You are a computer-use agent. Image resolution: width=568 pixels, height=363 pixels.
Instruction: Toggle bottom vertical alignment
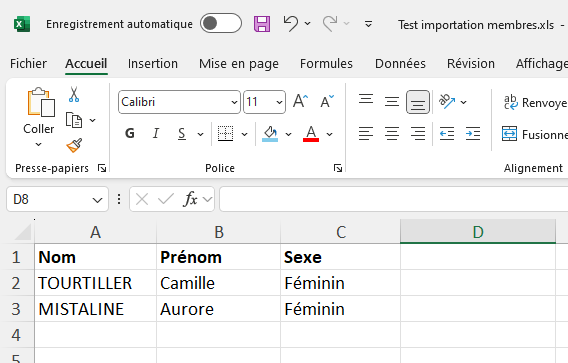coord(418,102)
